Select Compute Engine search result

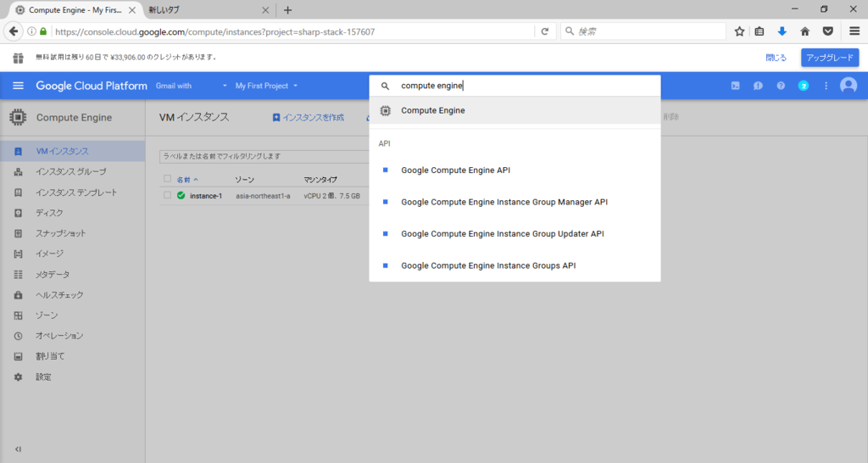click(515, 110)
